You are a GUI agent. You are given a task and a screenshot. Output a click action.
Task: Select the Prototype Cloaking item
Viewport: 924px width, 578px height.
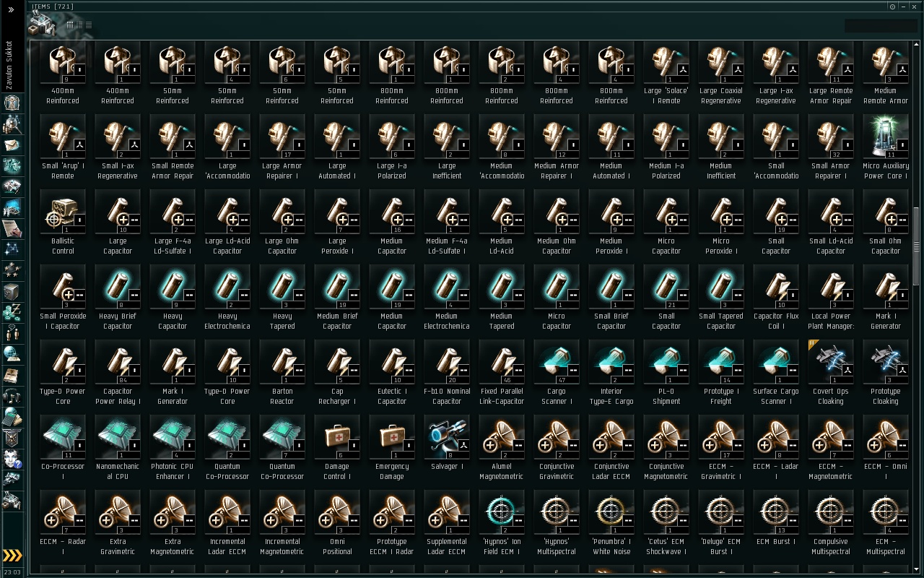coord(886,374)
